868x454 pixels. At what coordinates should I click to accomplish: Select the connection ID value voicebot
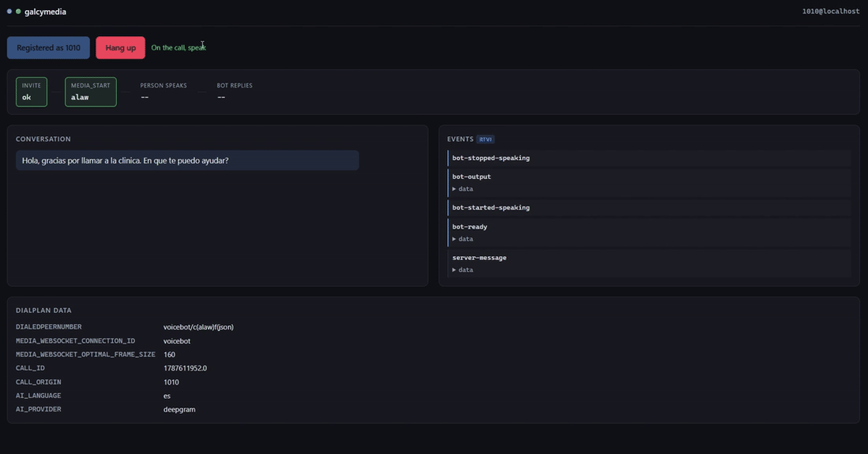point(177,340)
